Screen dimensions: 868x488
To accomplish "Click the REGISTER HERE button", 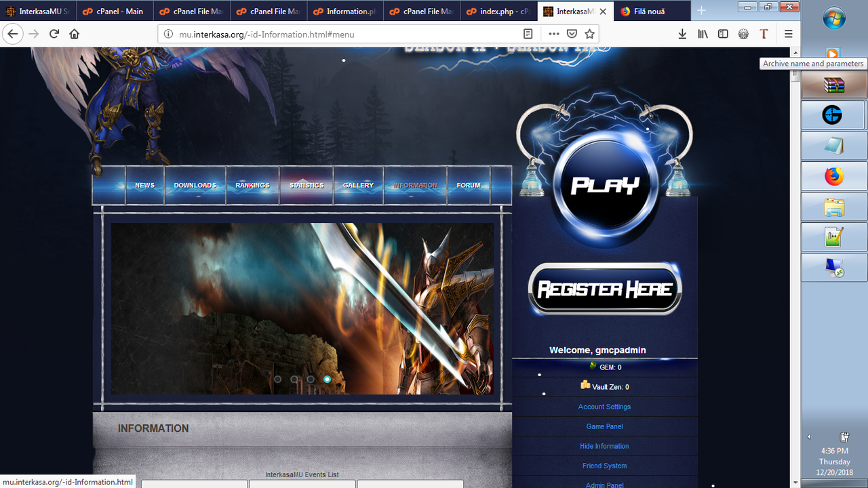I will click(605, 289).
